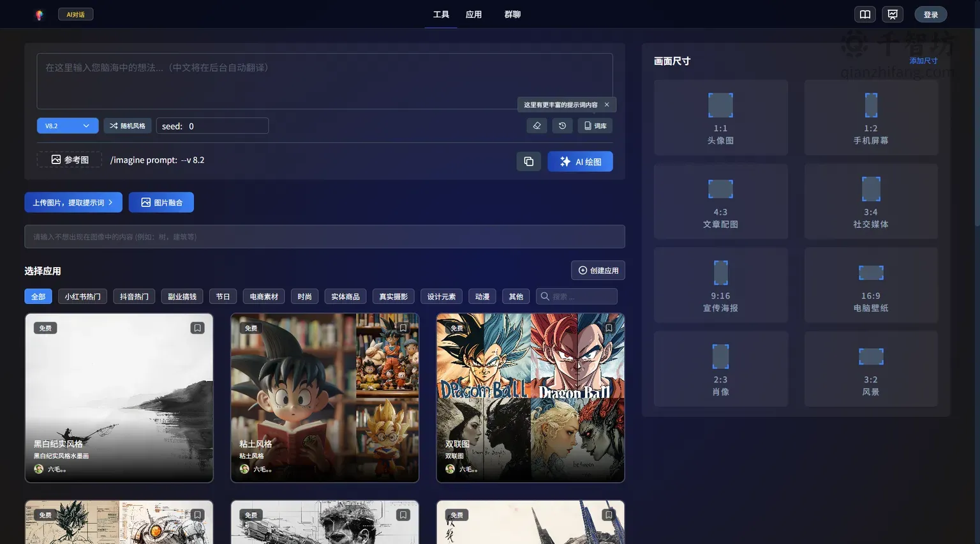This screenshot has width=980, height=544.
Task: Choose 4:3 文章配图 size option
Action: point(721,201)
